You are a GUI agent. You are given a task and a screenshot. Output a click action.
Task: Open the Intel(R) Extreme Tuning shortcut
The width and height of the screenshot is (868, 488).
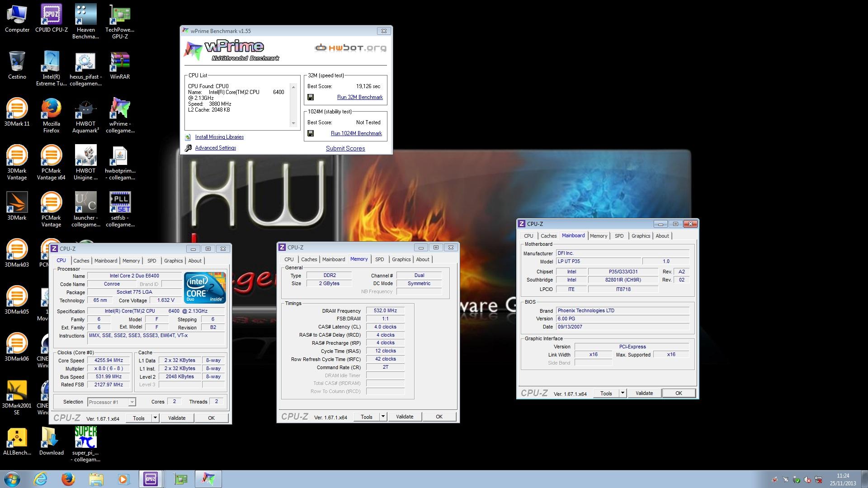tap(52, 69)
